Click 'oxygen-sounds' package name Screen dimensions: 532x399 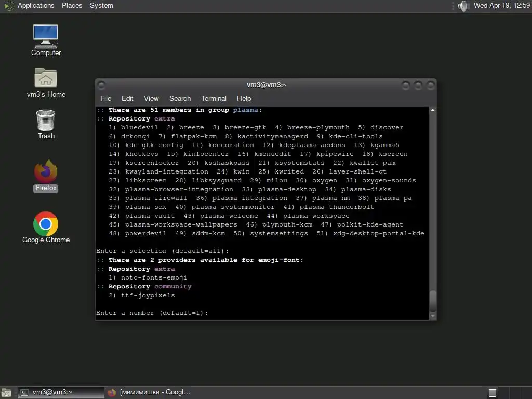(389, 180)
